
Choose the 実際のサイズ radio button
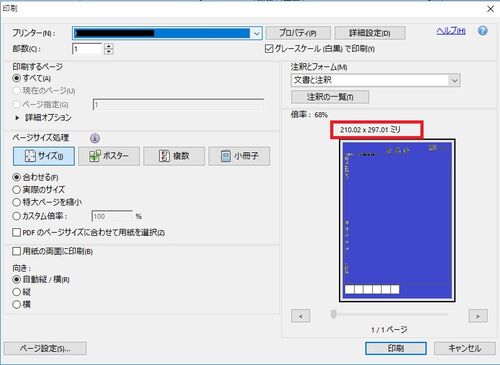[16, 190]
